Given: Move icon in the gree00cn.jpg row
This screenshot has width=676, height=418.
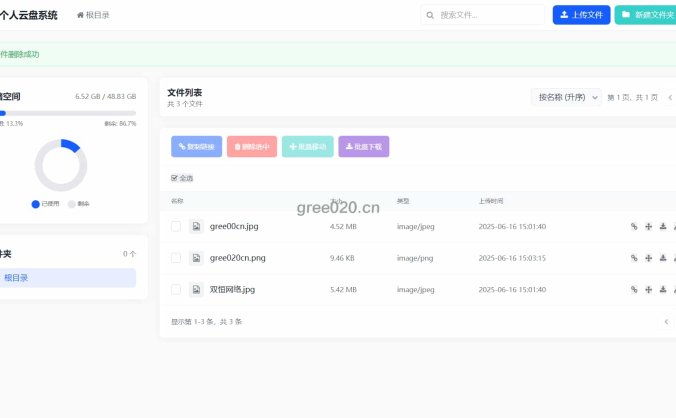Looking at the screenshot, I should click(648, 226).
